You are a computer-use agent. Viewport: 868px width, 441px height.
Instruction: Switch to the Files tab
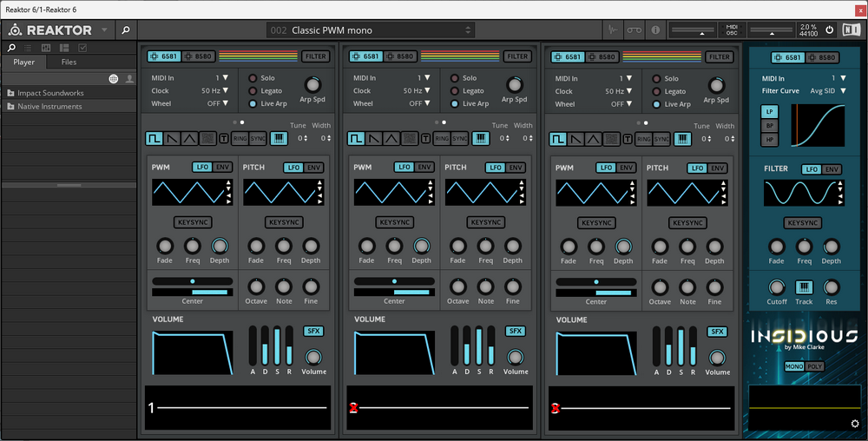click(69, 62)
